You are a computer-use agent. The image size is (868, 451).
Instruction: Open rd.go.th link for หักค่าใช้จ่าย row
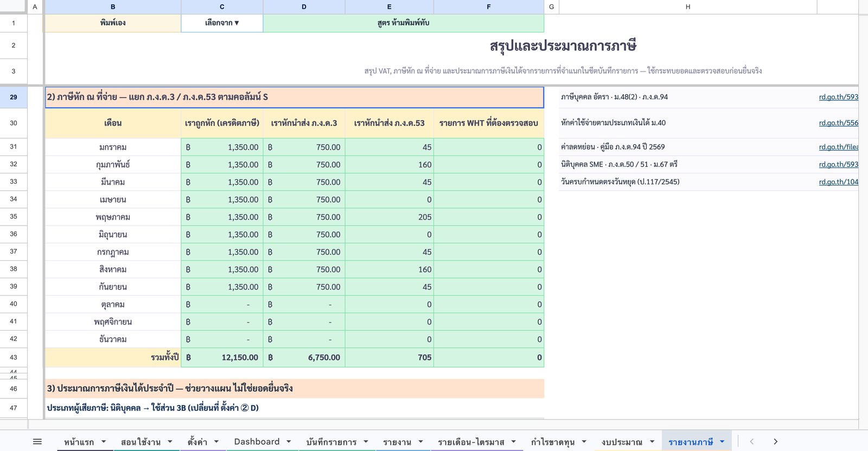[838, 123]
